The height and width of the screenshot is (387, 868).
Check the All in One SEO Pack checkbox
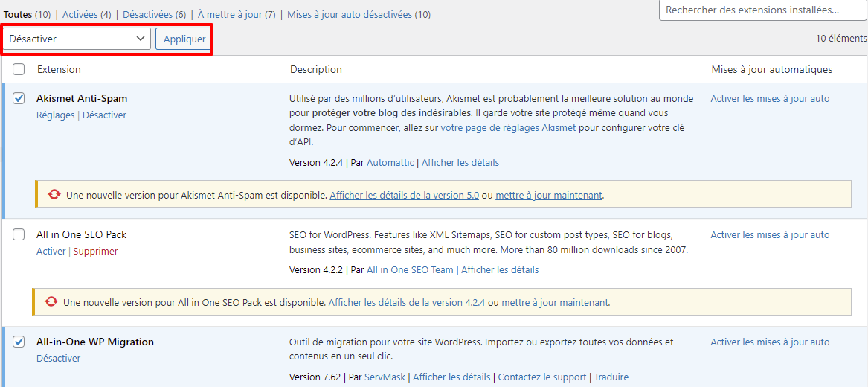tap(19, 234)
